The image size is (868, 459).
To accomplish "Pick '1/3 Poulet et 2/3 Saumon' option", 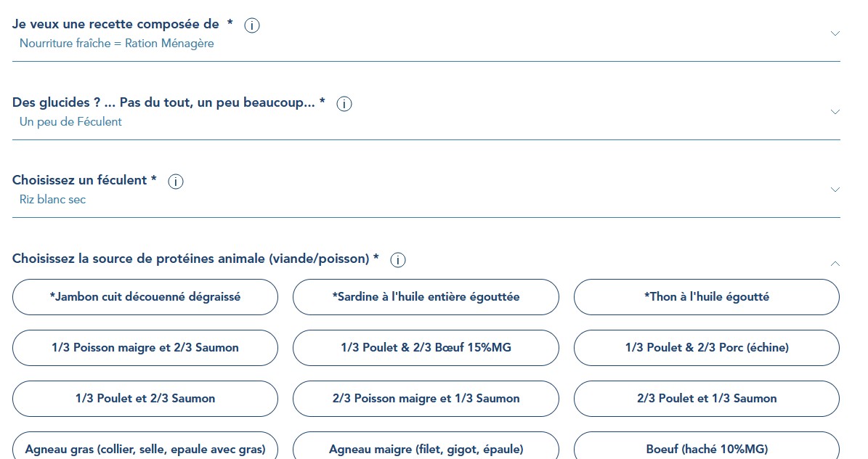I will click(x=145, y=399).
